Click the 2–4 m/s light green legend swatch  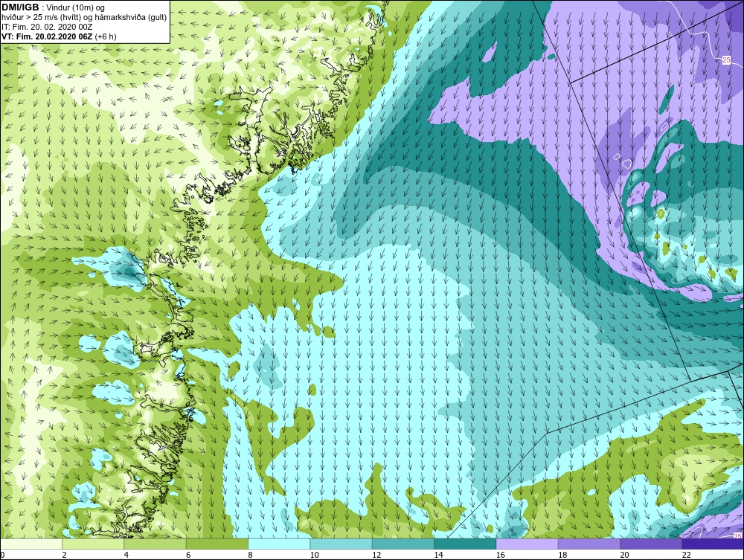coord(93,544)
